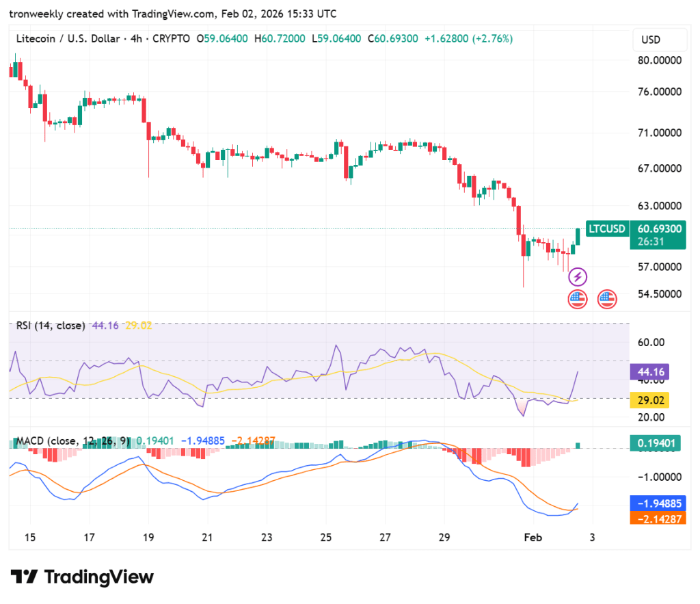The height and width of the screenshot is (604, 700).
Task: Click the orange signal tag -2.14287
Action: (x=658, y=518)
